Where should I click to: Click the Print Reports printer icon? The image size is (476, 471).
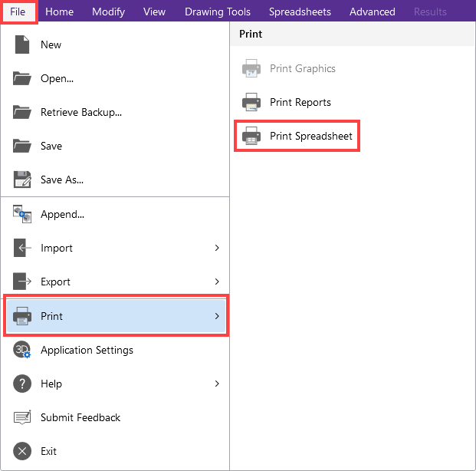251,102
